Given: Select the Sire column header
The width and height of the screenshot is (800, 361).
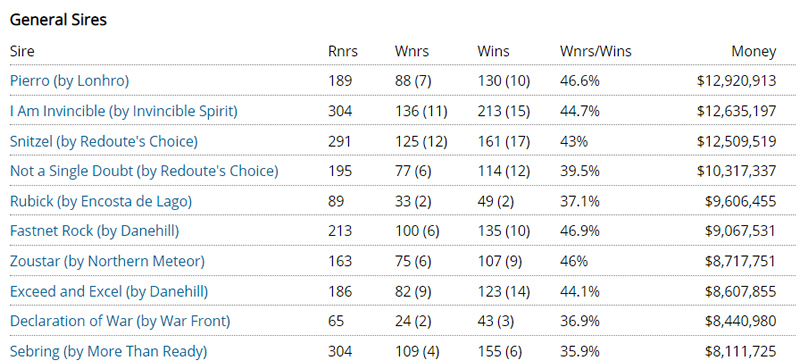Looking at the screenshot, I should (x=22, y=51).
